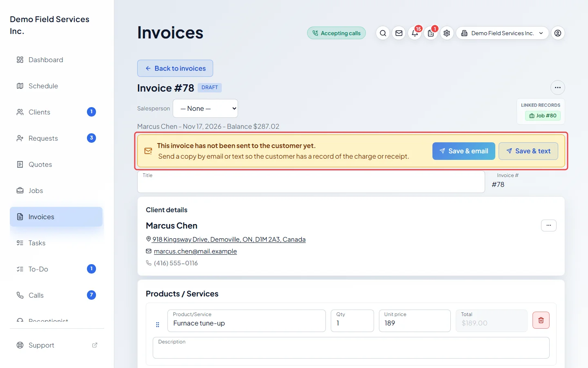Open Requests in the sidebar

point(56,138)
